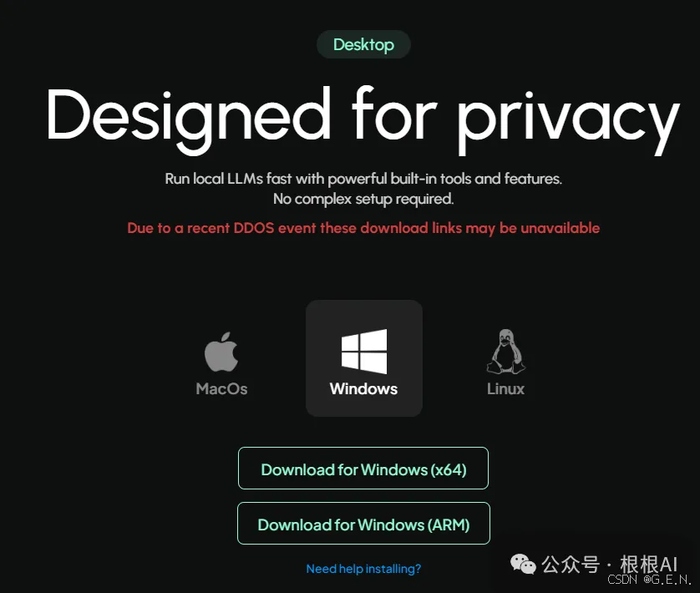Screen dimensions: 700x593
Task: Click the CSDN @G.E.N. watermark text
Action: point(650,580)
